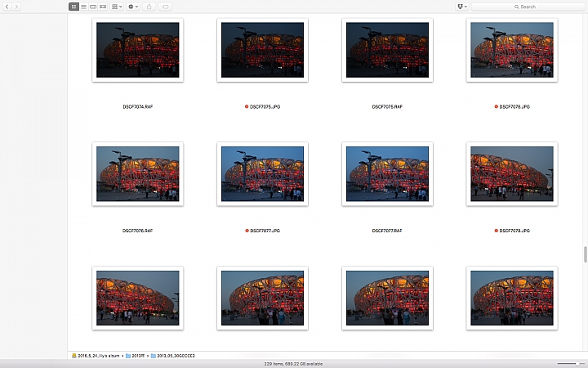Select the thumbnail above DSCF7075.RAF
Screen dimensions: 588x368
(387, 50)
